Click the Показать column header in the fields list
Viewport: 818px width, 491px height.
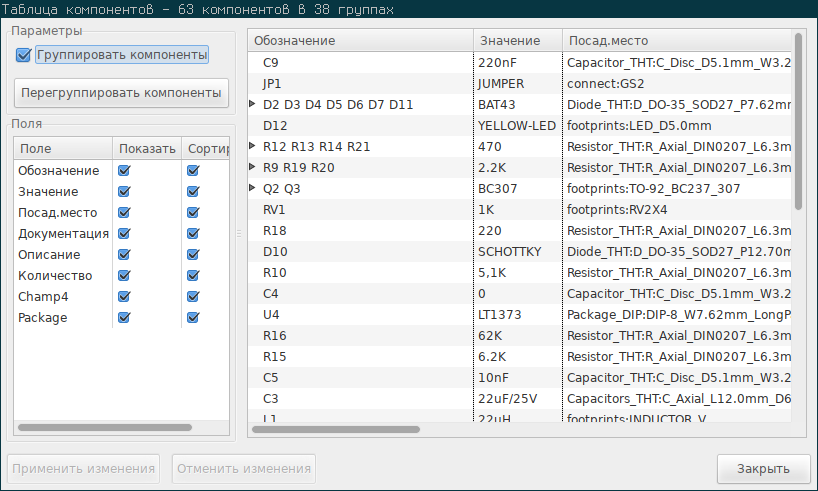(147, 149)
